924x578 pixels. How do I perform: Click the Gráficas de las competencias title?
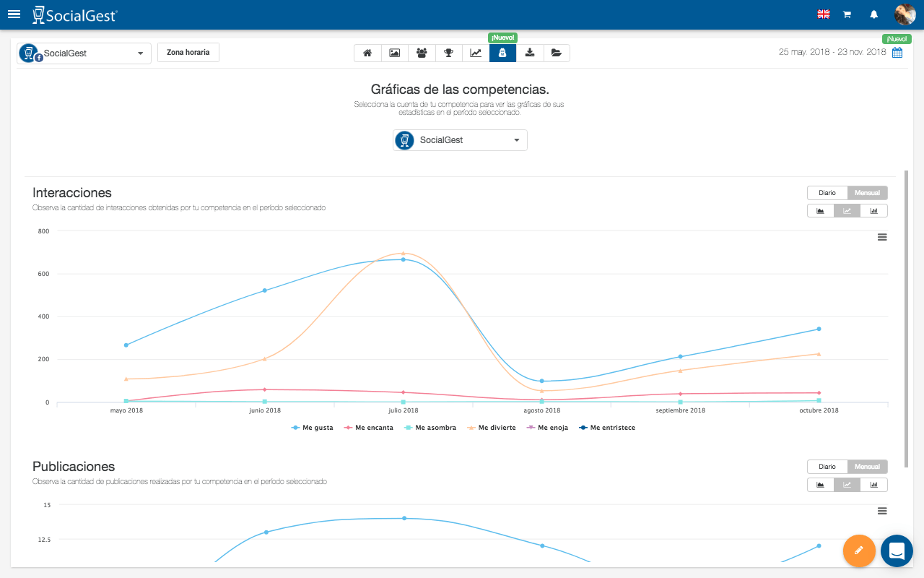coord(460,90)
